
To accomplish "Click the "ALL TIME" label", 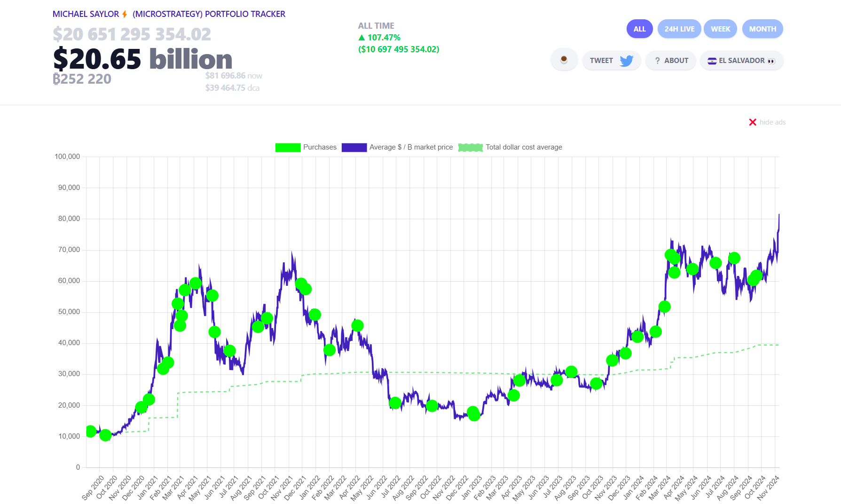I will coord(376,26).
